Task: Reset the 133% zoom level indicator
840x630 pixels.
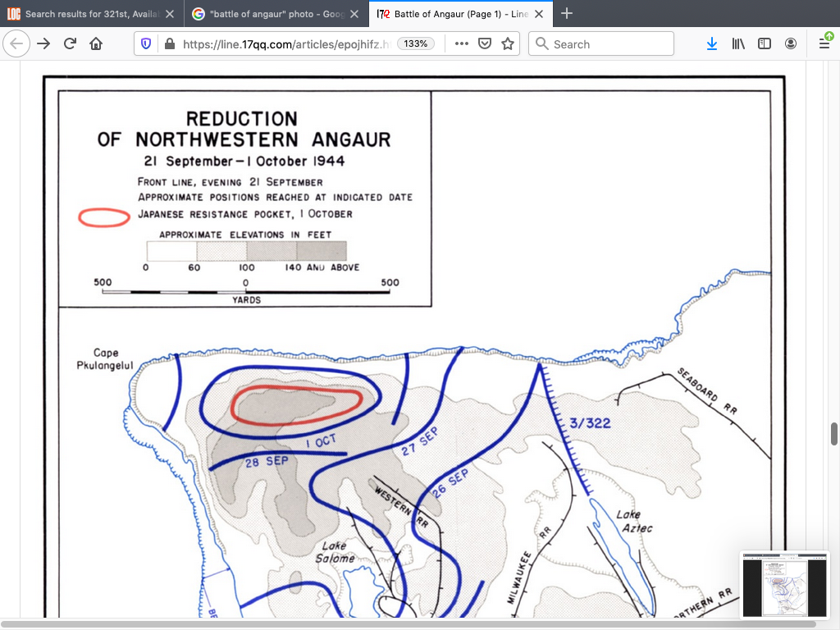Action: point(417,44)
